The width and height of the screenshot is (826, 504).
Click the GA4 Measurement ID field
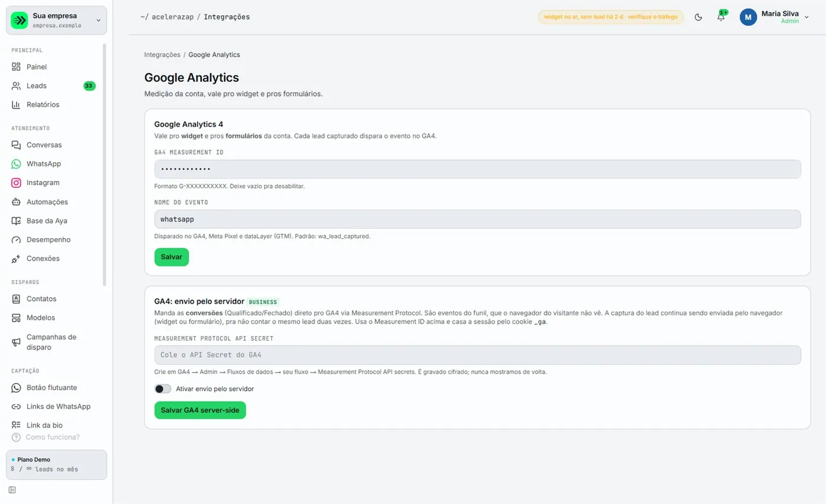coord(477,169)
